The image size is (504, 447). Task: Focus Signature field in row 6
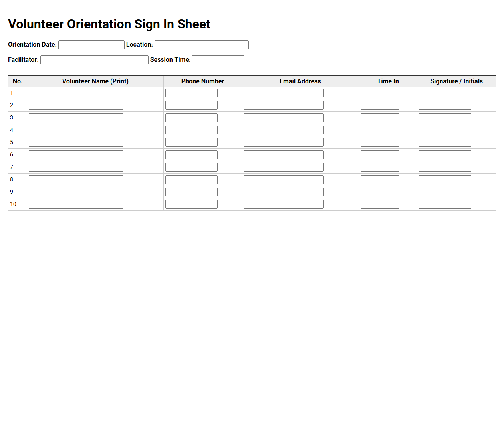[x=445, y=155]
